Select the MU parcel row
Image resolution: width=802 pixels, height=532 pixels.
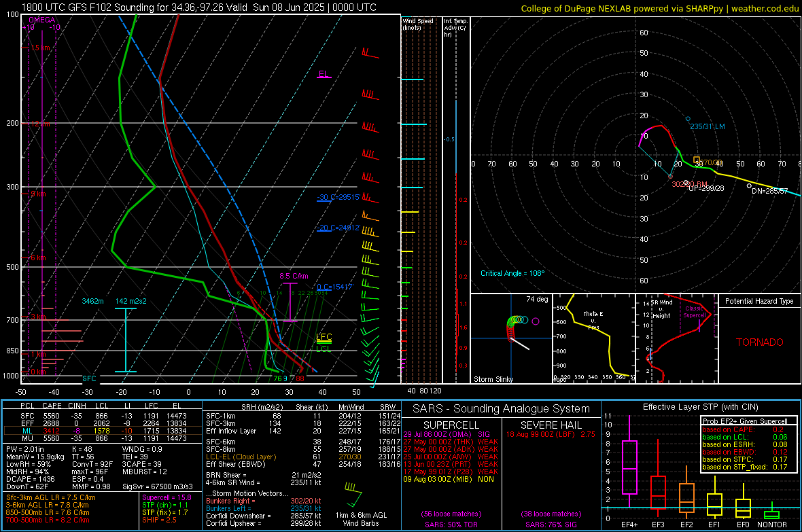(103, 438)
